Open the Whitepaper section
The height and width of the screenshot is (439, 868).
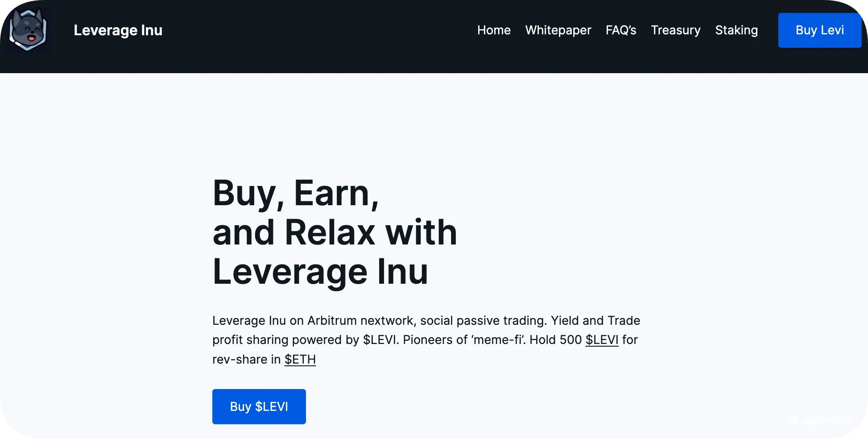click(x=558, y=30)
